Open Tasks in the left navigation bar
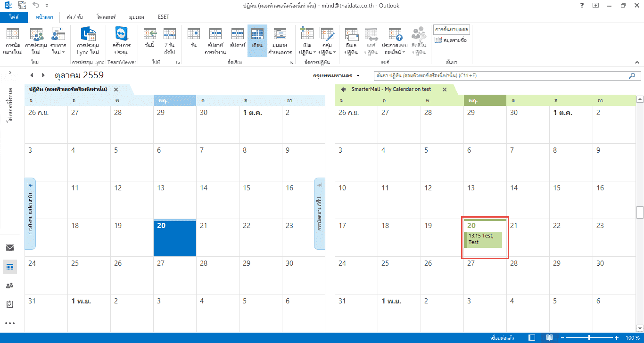644x343 pixels. pyautogui.click(x=10, y=304)
